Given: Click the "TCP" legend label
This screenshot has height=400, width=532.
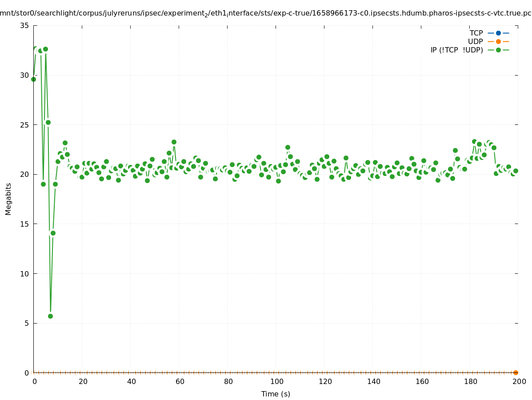Looking at the screenshot, I should pos(476,33).
